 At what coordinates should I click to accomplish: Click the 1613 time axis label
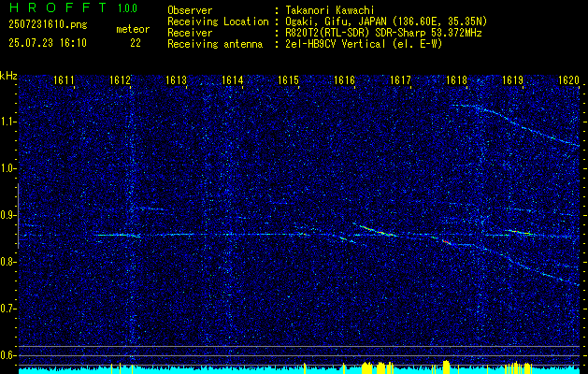pos(176,79)
